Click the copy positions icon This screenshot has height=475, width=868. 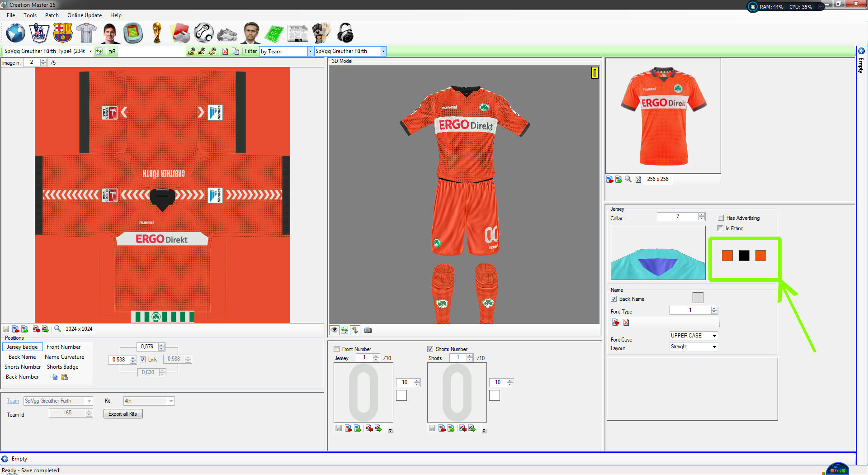[54, 377]
